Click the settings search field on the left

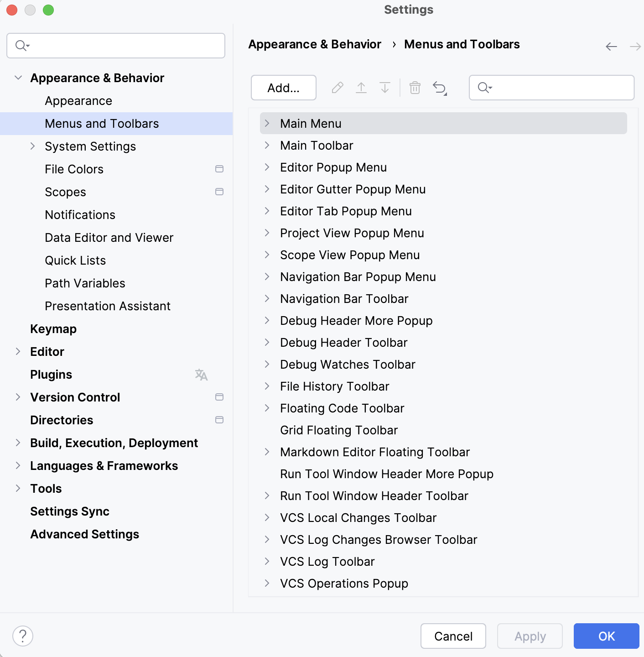point(115,46)
